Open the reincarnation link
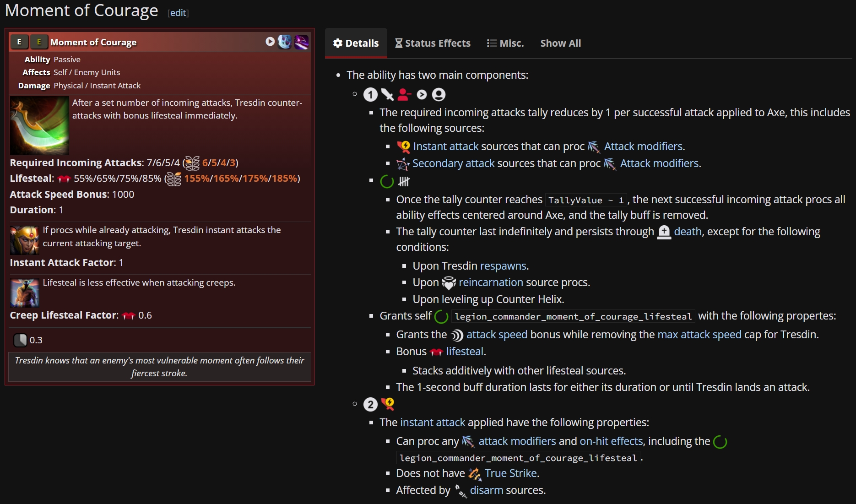Viewport: 856px width, 504px height. pyautogui.click(x=491, y=282)
